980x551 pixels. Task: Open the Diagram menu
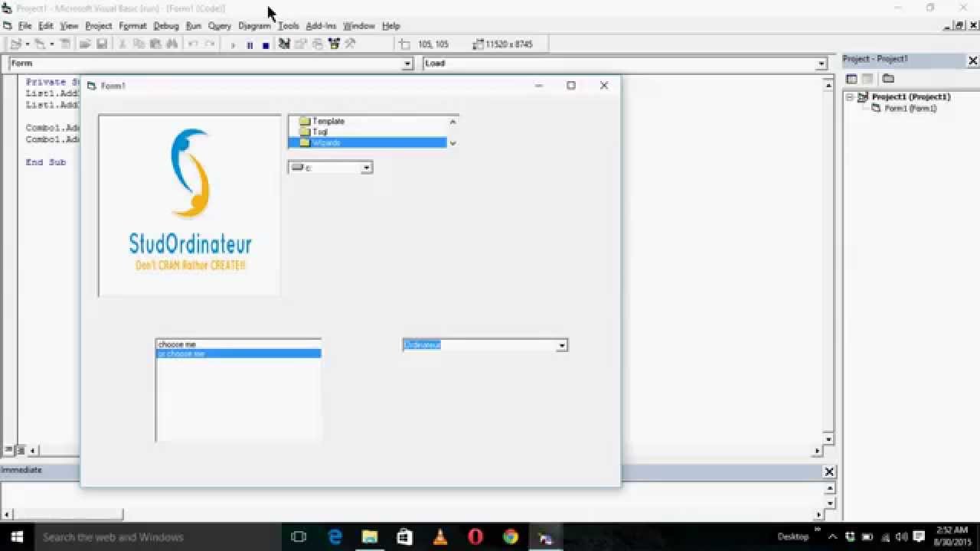click(254, 26)
